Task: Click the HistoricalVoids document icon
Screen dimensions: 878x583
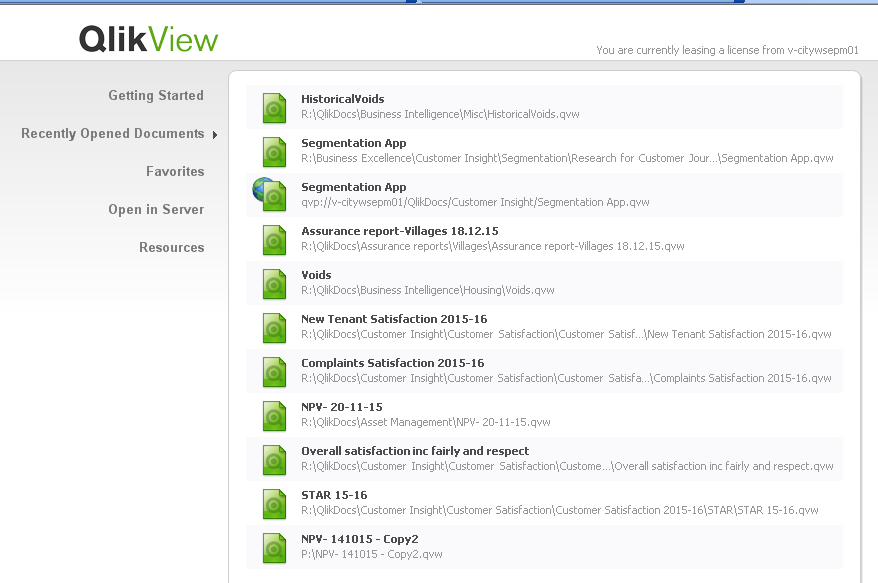Action: coord(274,108)
